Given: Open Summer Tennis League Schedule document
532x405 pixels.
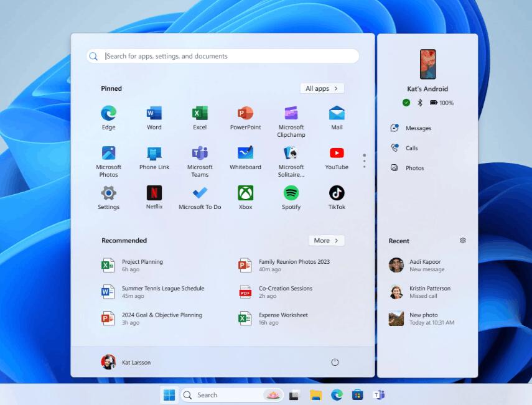Looking at the screenshot, I should point(152,292).
